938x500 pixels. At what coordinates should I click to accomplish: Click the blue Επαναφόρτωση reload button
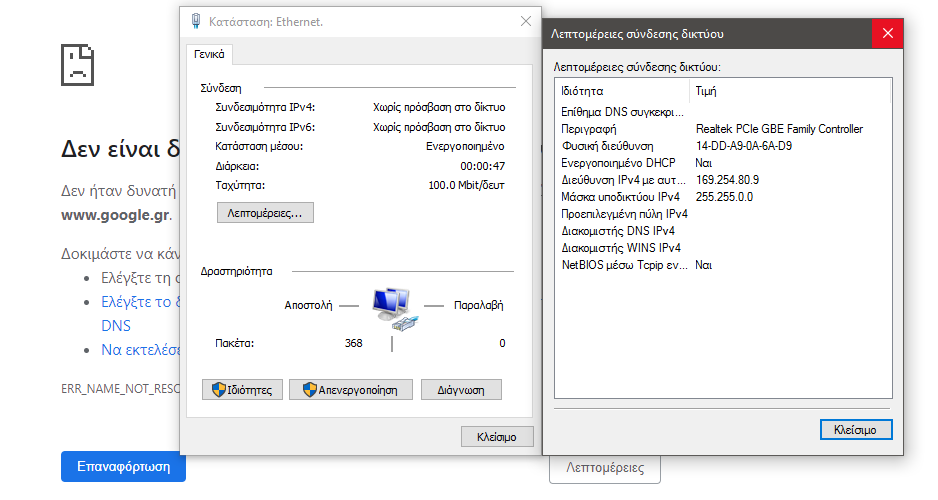click(123, 467)
